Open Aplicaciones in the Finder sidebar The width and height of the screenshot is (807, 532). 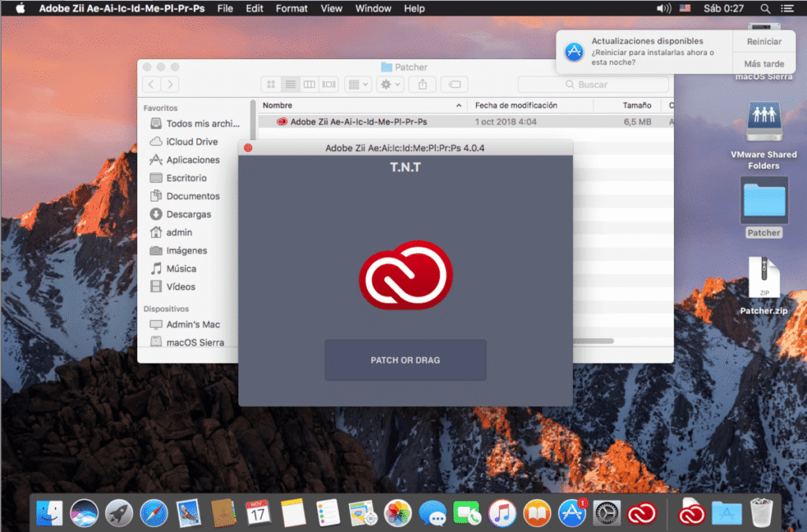coord(192,160)
